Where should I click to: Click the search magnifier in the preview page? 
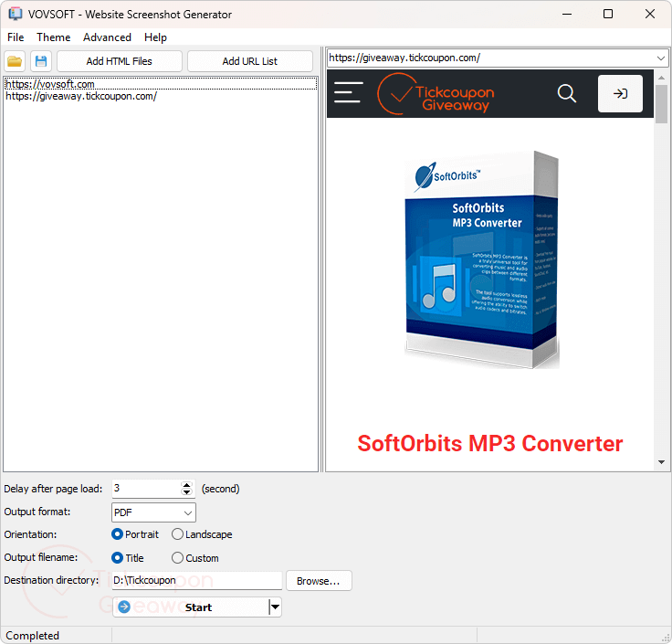[567, 93]
